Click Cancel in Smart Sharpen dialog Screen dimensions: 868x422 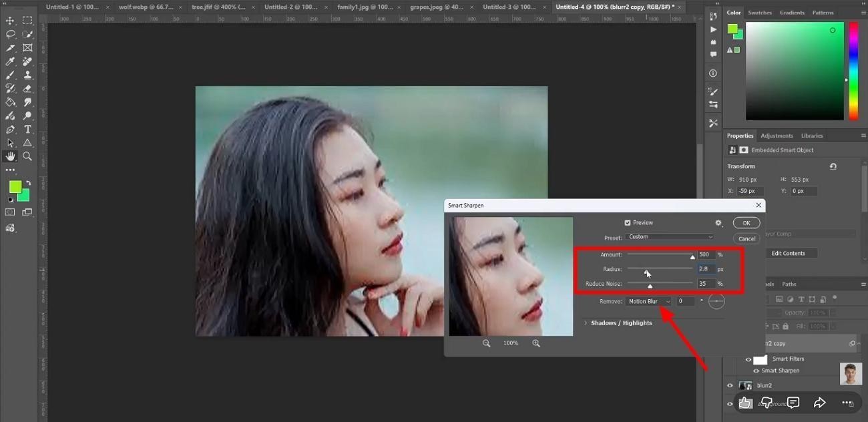[x=746, y=238]
